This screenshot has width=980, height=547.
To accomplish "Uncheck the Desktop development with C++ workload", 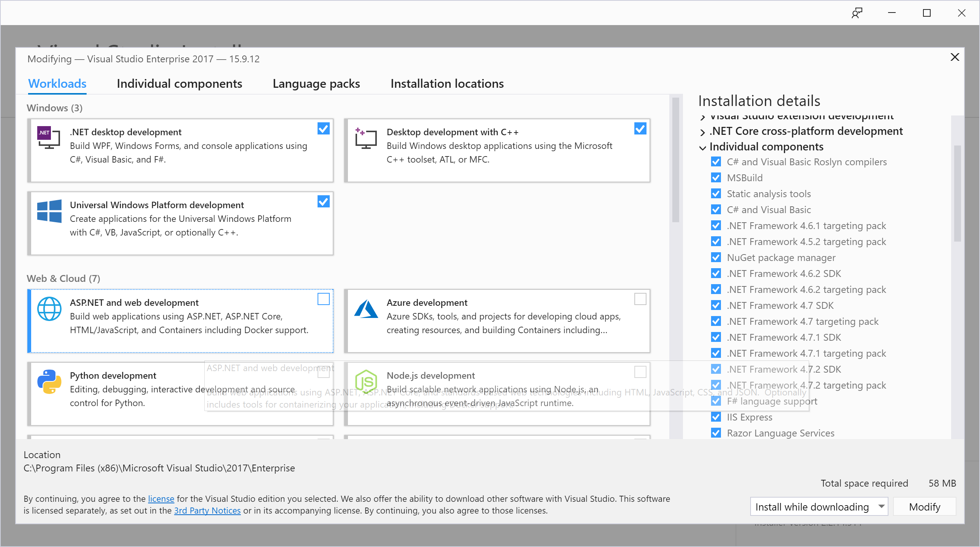I will [640, 129].
